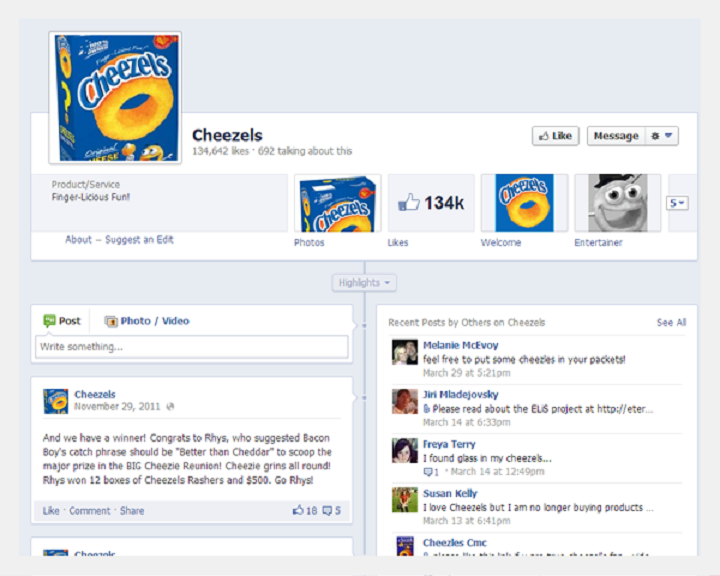Open the Photos thumbnail tile
Viewport: 720px width, 576px height.
coord(338,203)
